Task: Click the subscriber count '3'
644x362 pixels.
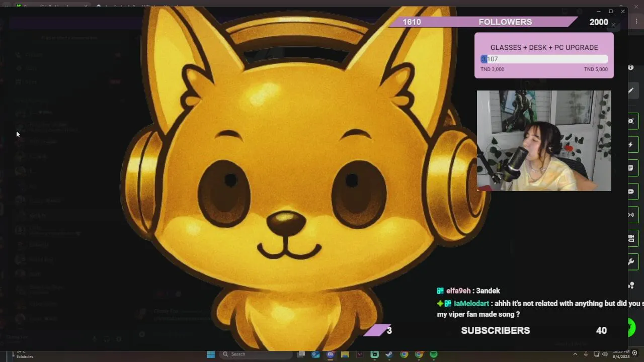Action: point(389,330)
